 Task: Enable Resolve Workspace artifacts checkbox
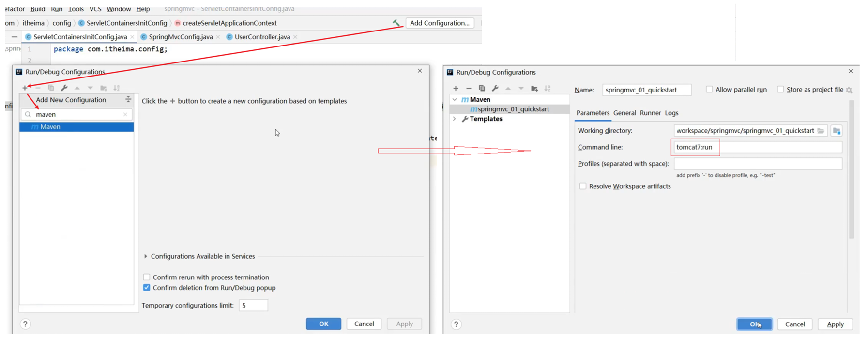click(x=583, y=186)
